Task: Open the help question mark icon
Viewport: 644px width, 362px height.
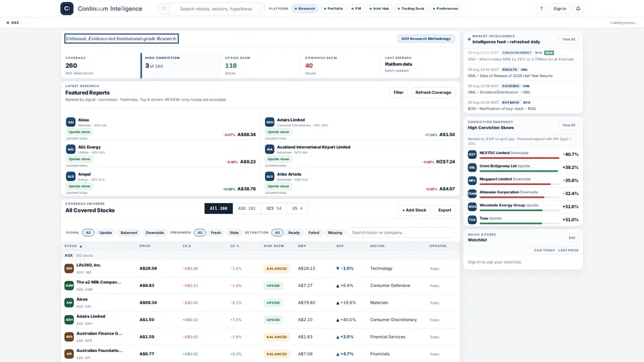Action: [x=541, y=9]
